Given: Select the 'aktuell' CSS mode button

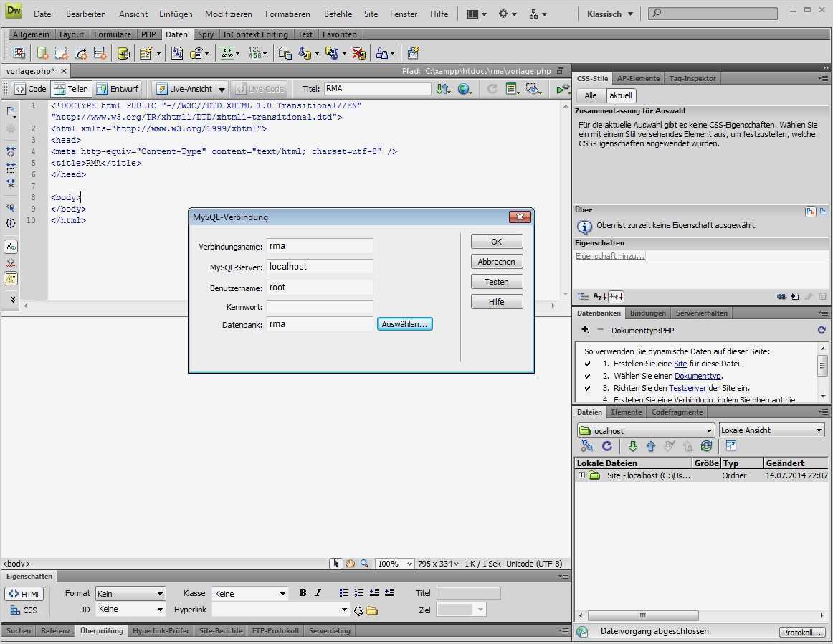Looking at the screenshot, I should tap(620, 95).
